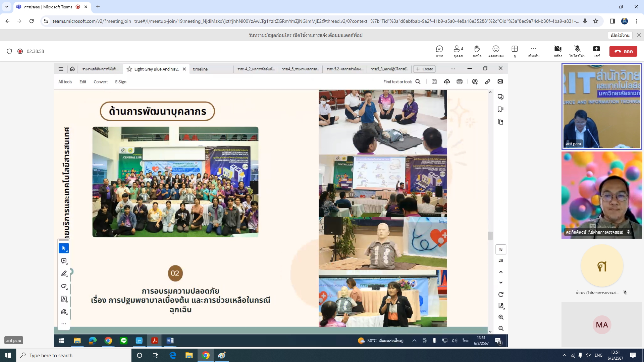644x362 pixels.
Task: Print the PDF document
Action: pos(460,81)
